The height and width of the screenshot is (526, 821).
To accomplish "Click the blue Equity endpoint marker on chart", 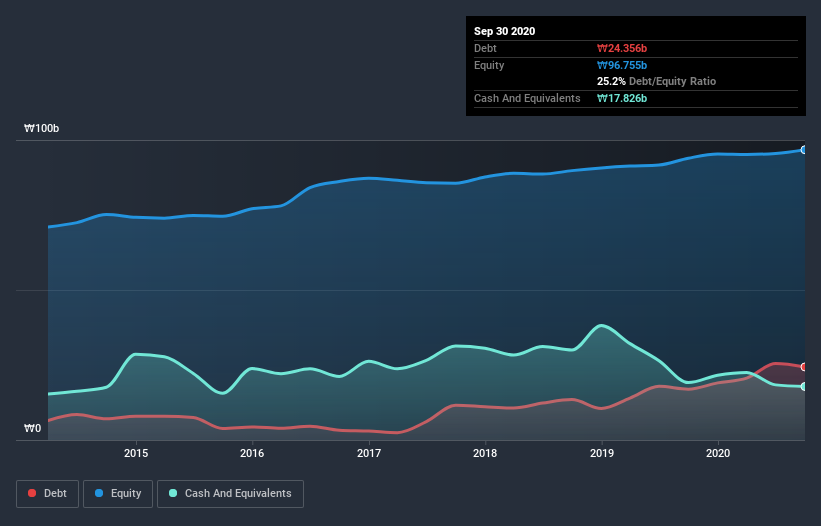I will coord(803,150).
